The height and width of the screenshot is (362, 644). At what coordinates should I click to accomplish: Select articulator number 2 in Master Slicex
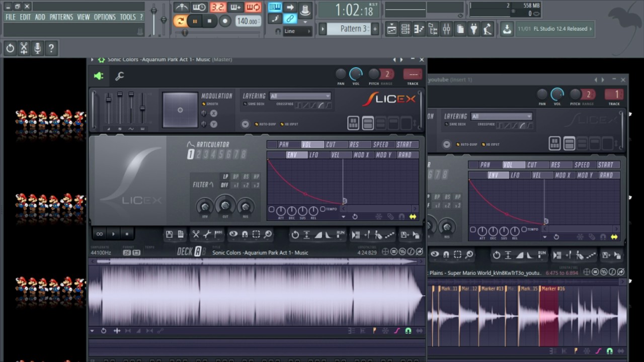198,155
